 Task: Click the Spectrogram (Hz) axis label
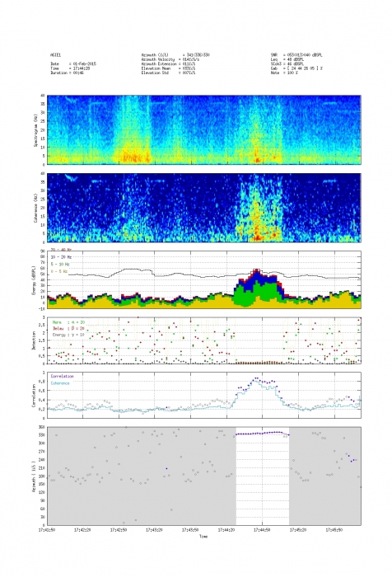[x=35, y=130]
